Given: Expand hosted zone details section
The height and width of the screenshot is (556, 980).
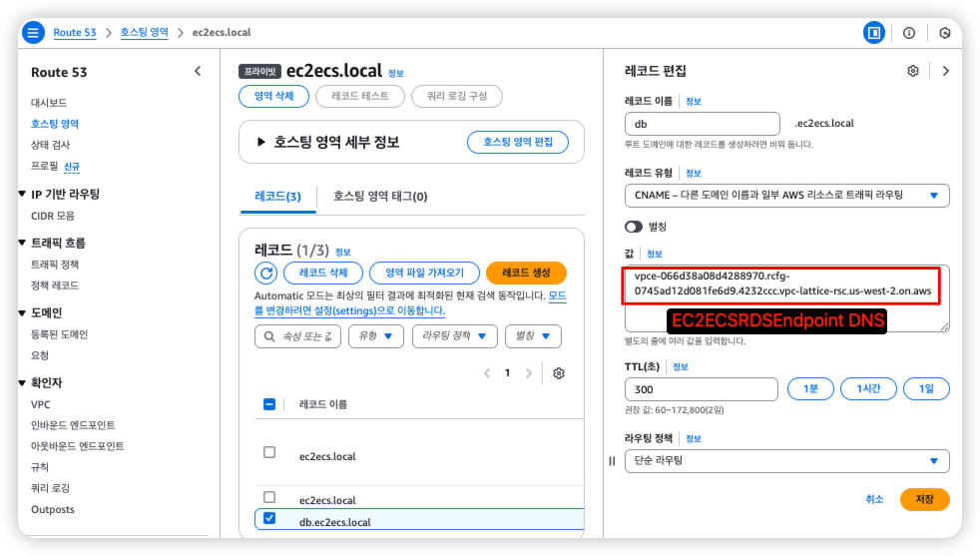Looking at the screenshot, I should click(x=261, y=142).
